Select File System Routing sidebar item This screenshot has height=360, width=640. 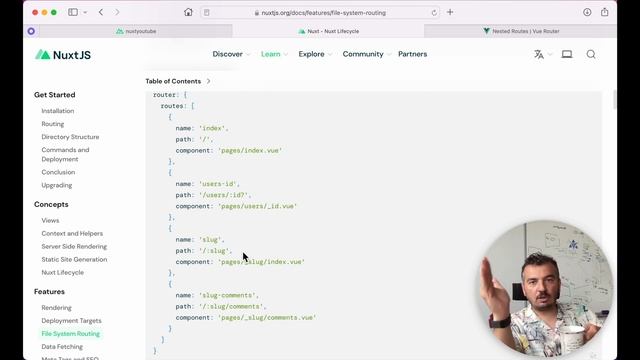pos(70,334)
